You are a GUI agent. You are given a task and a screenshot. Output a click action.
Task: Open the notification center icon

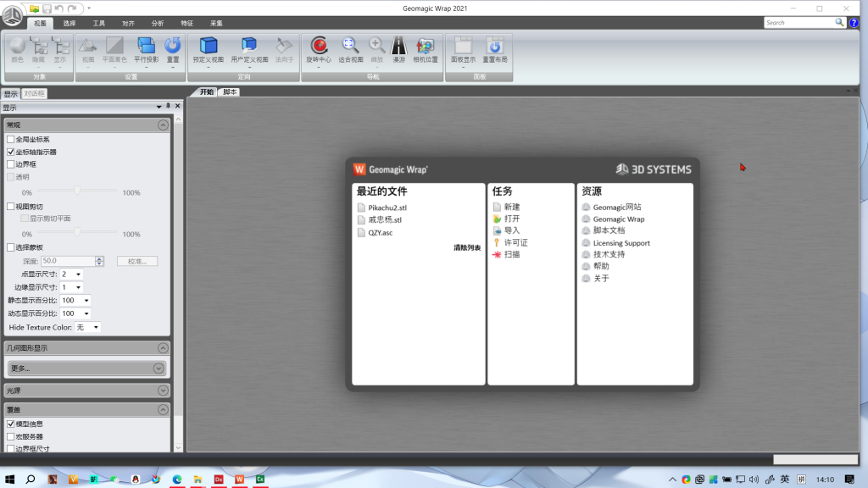coord(849,480)
